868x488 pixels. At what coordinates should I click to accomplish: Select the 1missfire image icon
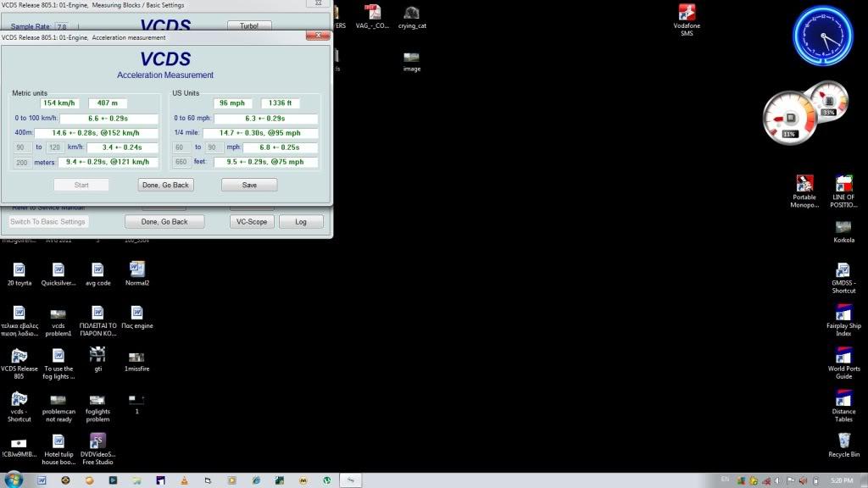click(136, 362)
